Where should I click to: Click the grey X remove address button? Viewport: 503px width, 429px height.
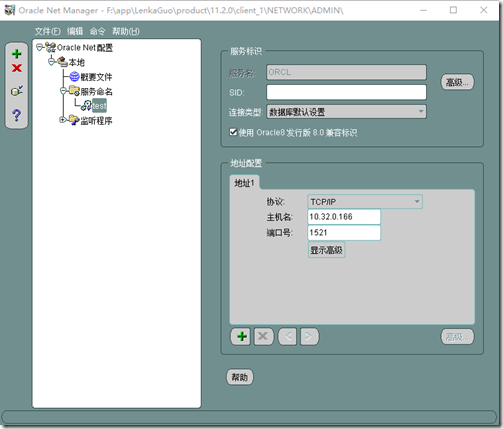264,336
